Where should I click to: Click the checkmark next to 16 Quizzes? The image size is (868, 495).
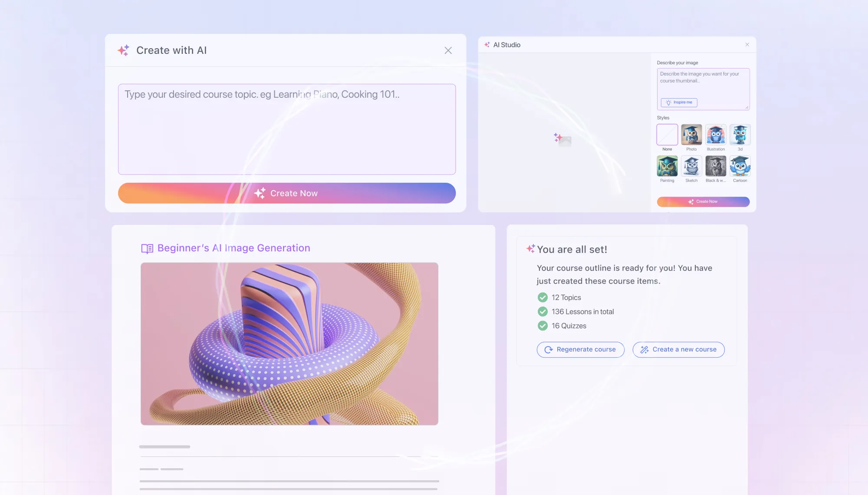(542, 326)
